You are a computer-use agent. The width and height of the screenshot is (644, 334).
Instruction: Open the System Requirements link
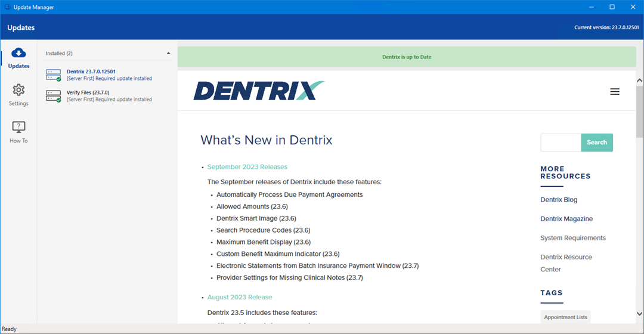coord(573,238)
